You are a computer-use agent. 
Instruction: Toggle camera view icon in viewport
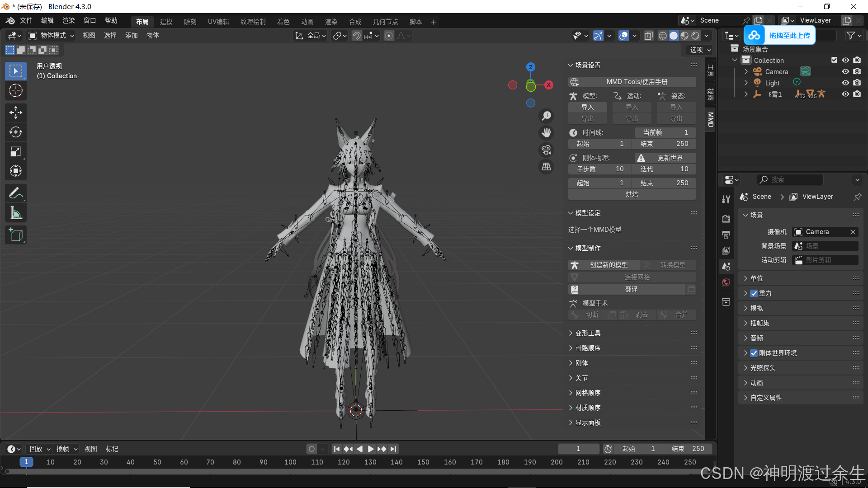pyautogui.click(x=547, y=150)
